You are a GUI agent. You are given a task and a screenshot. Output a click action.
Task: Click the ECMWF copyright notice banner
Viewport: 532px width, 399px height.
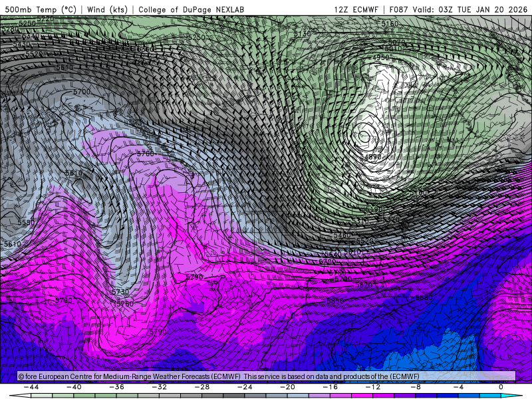[x=266, y=376]
